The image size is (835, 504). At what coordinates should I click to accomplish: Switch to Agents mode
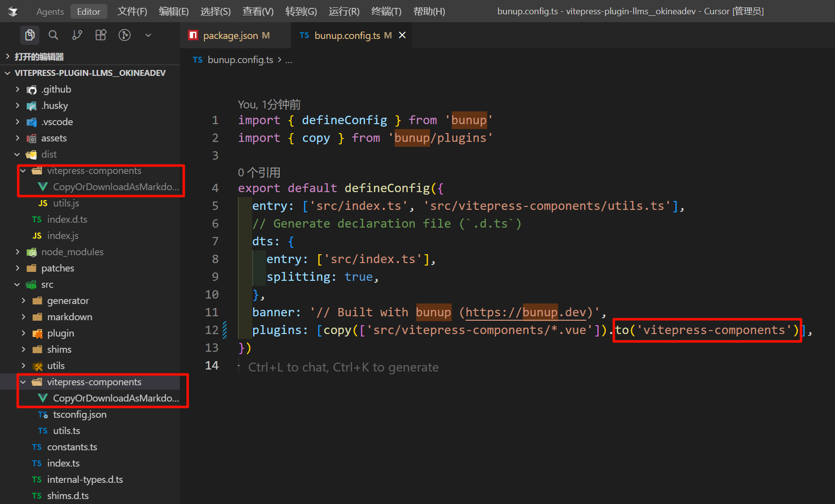(50, 11)
